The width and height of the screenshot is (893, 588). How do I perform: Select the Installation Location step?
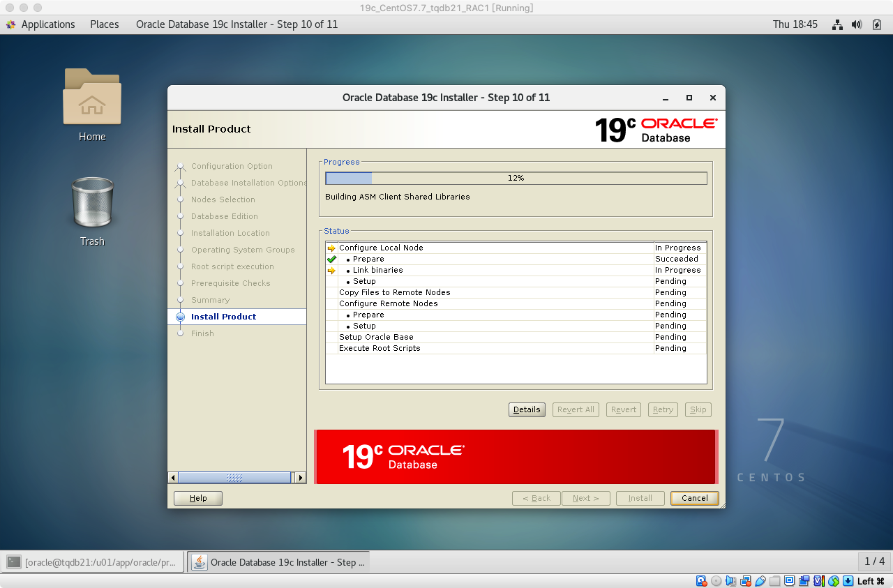pyautogui.click(x=230, y=233)
